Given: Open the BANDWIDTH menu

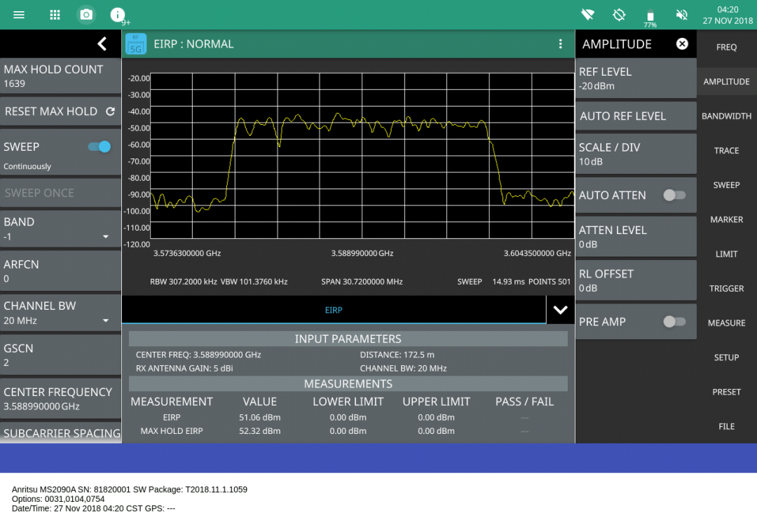Looking at the screenshot, I should (726, 116).
